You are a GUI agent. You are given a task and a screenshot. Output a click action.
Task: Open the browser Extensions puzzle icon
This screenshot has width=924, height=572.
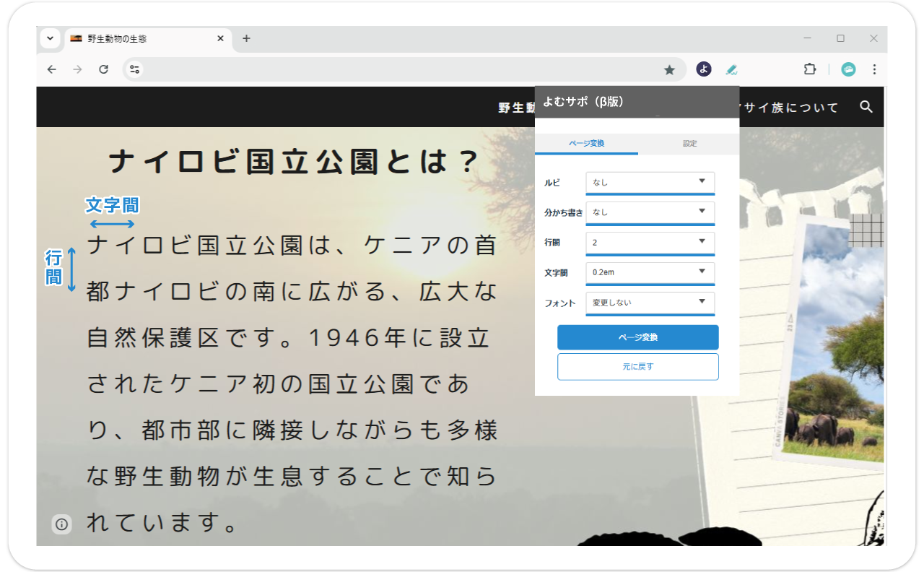point(810,69)
